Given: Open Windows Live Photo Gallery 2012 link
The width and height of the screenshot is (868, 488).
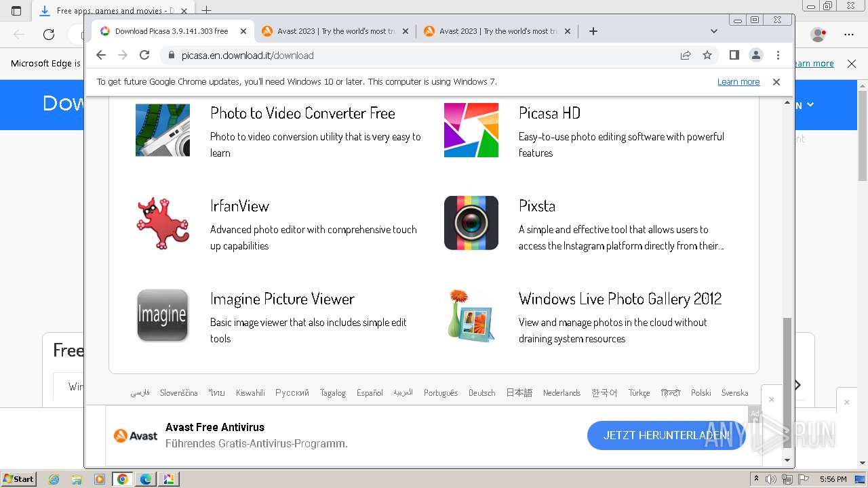Looking at the screenshot, I should [620, 299].
